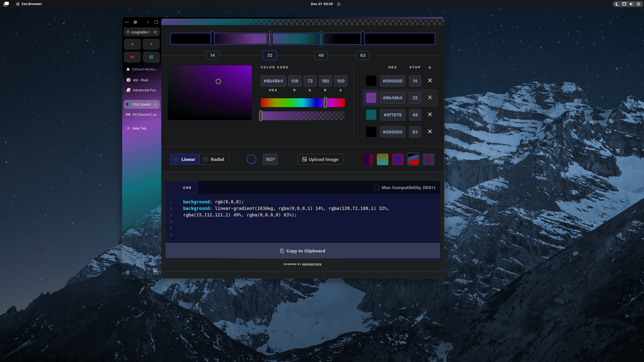Image resolution: width=644 pixels, height=362 pixels.
Task: Open the Outlook pinned tab
Action: tap(151, 57)
